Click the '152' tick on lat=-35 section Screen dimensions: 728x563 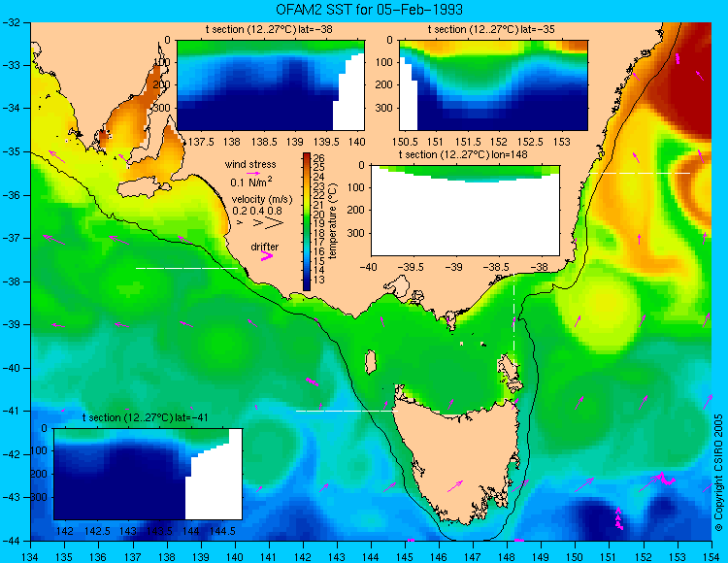(499, 142)
